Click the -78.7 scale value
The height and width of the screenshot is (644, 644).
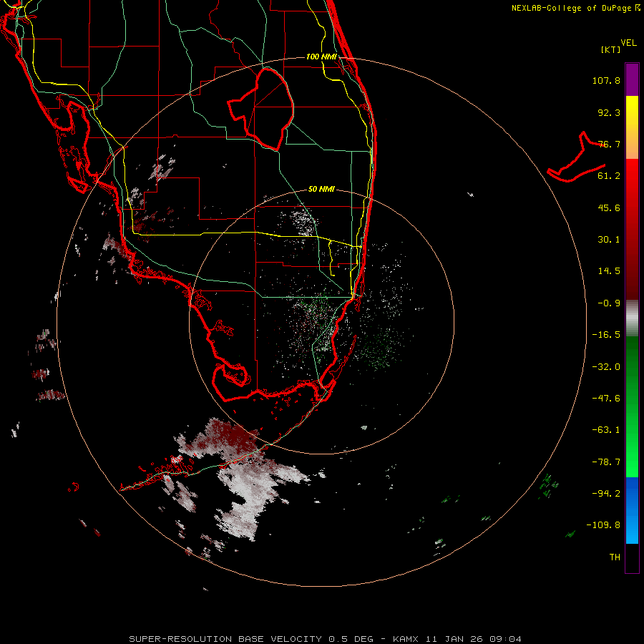click(x=606, y=462)
